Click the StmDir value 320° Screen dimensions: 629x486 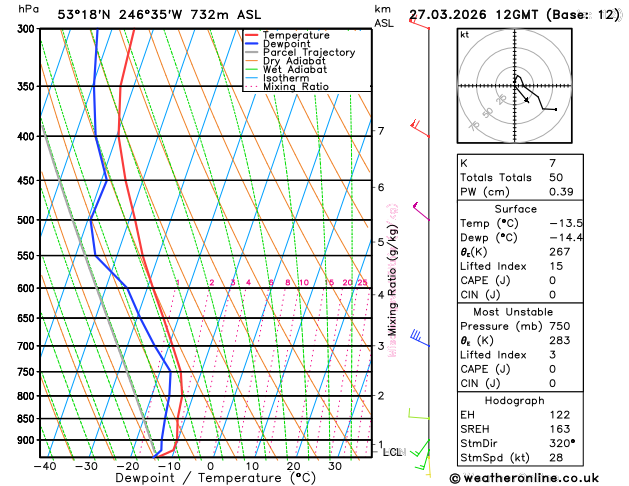click(562, 443)
